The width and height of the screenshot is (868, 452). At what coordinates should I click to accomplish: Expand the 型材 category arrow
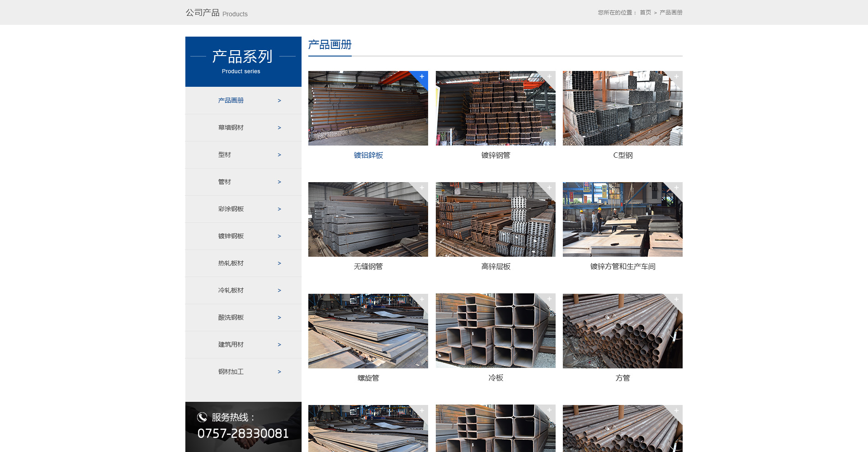point(279,155)
